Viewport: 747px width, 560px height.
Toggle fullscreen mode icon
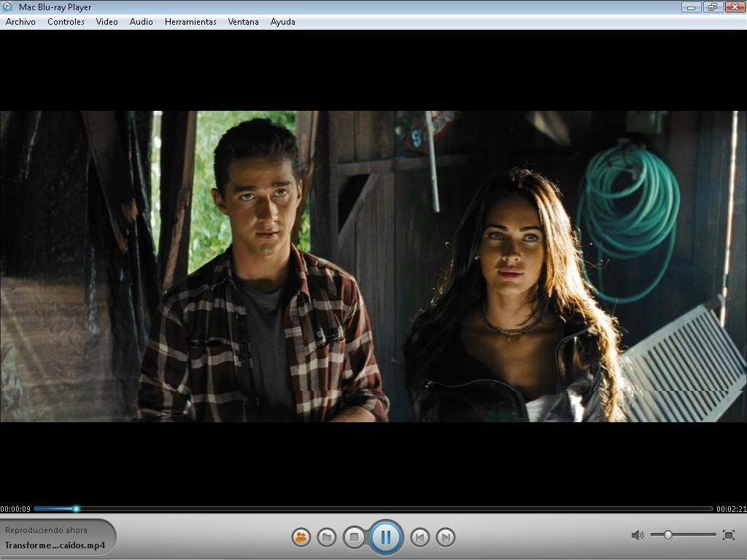tap(729, 534)
